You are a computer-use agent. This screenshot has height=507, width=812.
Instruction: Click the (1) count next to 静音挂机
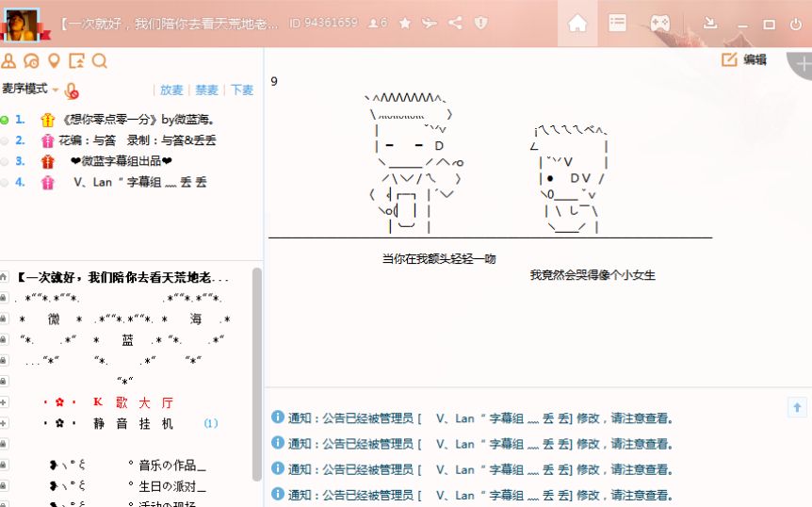211,424
